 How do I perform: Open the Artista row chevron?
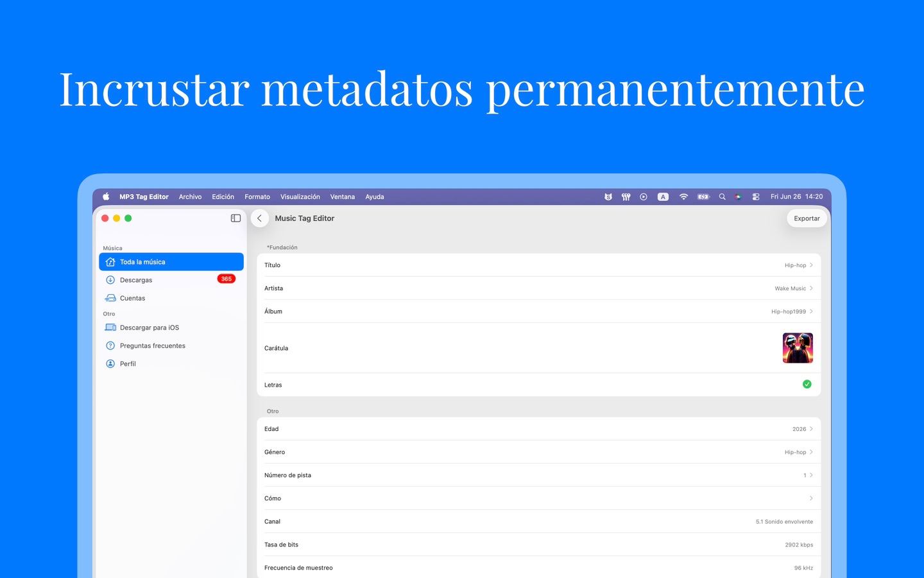pos(811,288)
